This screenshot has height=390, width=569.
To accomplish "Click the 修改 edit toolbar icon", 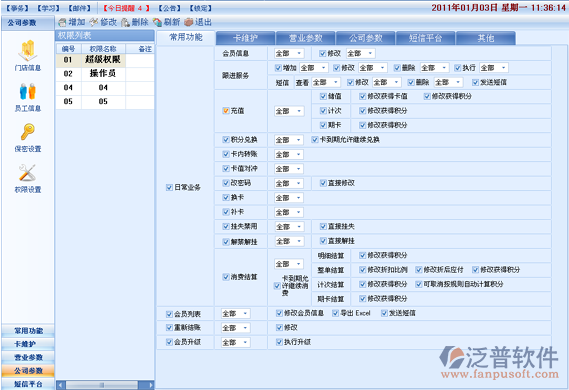I will (x=94, y=22).
